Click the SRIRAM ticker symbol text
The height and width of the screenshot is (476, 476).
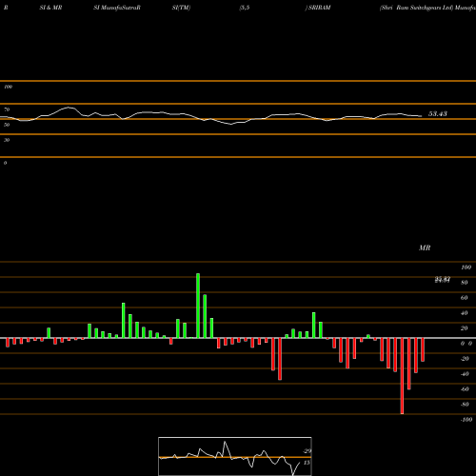tap(319, 8)
